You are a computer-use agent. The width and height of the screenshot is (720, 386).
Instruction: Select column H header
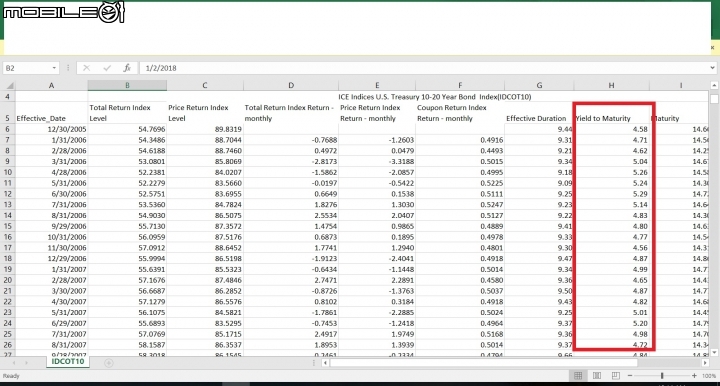611,85
